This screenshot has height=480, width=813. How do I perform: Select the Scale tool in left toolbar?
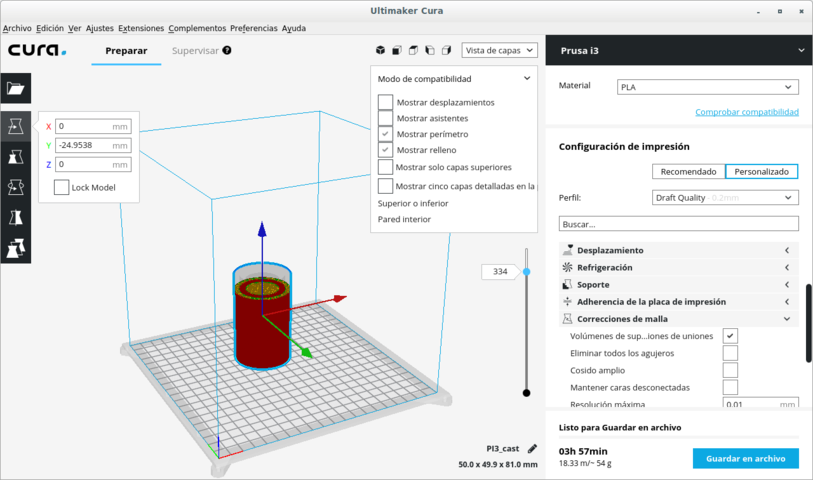[x=16, y=157]
